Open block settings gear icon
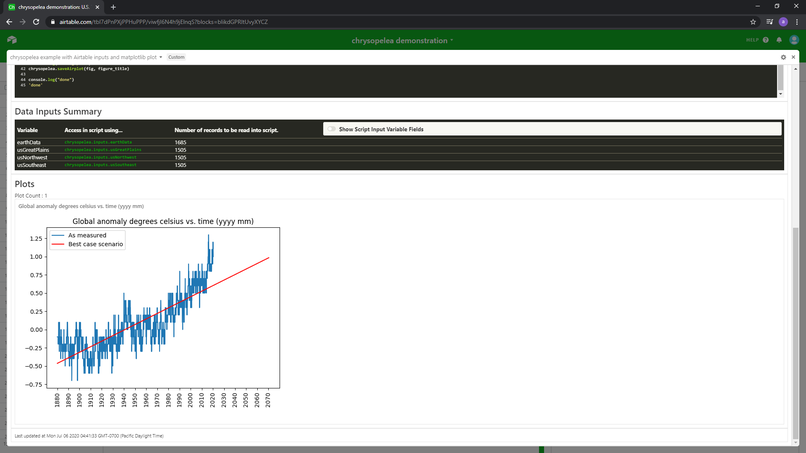 pyautogui.click(x=783, y=57)
